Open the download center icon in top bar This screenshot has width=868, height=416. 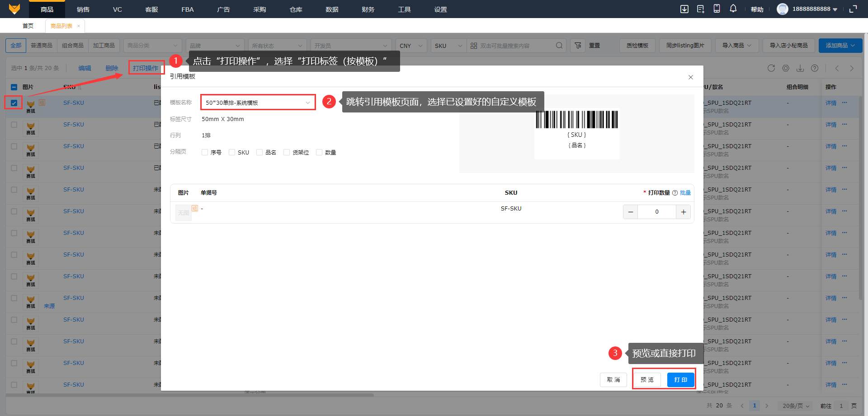click(x=684, y=9)
